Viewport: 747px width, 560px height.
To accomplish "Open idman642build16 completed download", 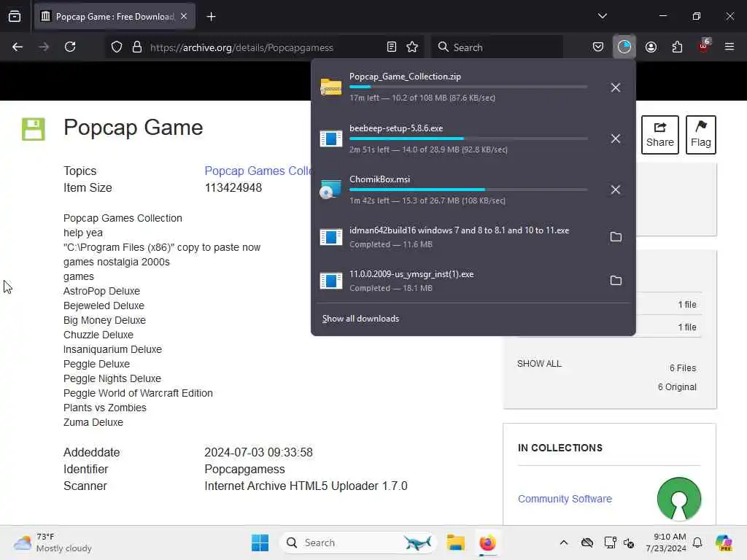I will (457, 237).
